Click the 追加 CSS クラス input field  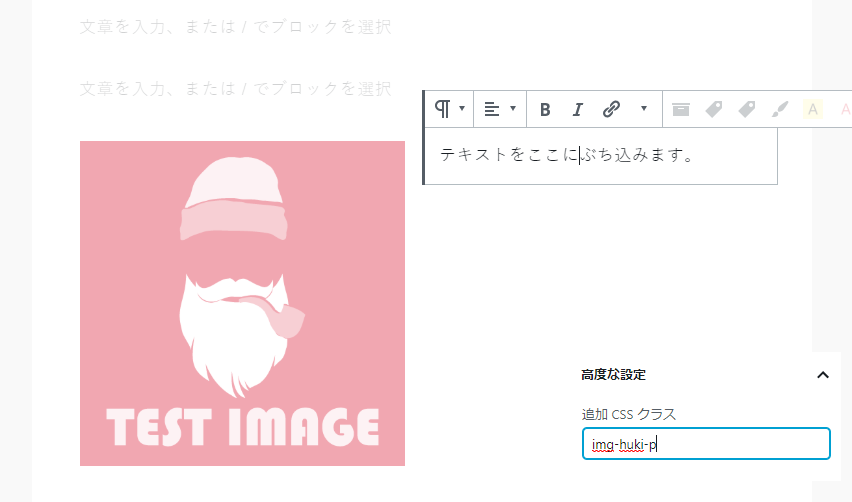(x=706, y=444)
